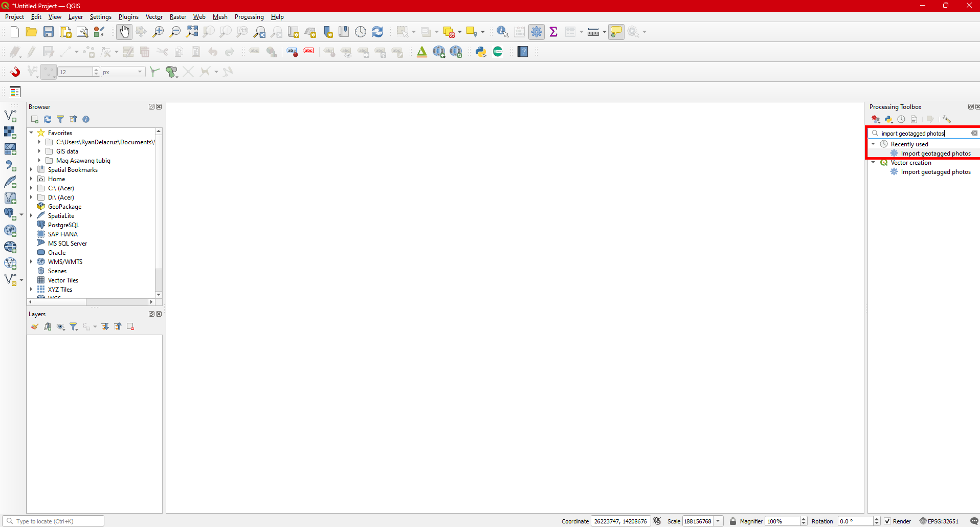
Task: Open the Scale dropdown
Action: pyautogui.click(x=718, y=521)
